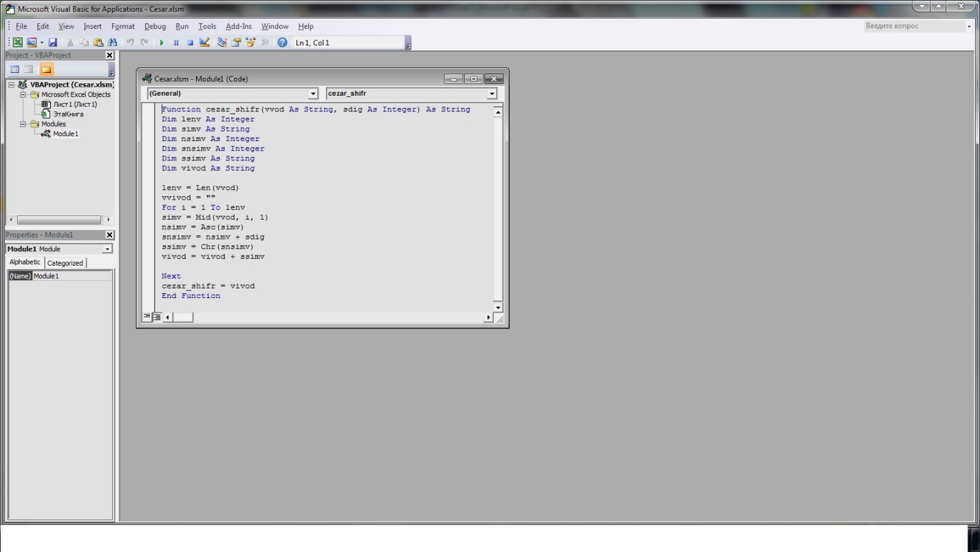
Task: Click the Reset stop square icon
Action: (190, 43)
